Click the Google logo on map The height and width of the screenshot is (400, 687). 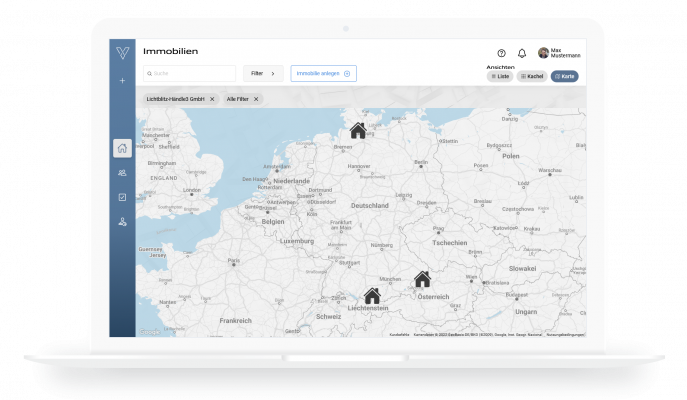point(150,332)
